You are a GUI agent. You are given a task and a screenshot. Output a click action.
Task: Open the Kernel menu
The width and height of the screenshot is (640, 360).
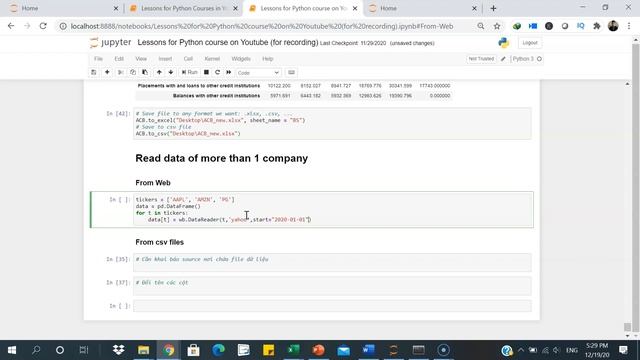(x=212, y=59)
